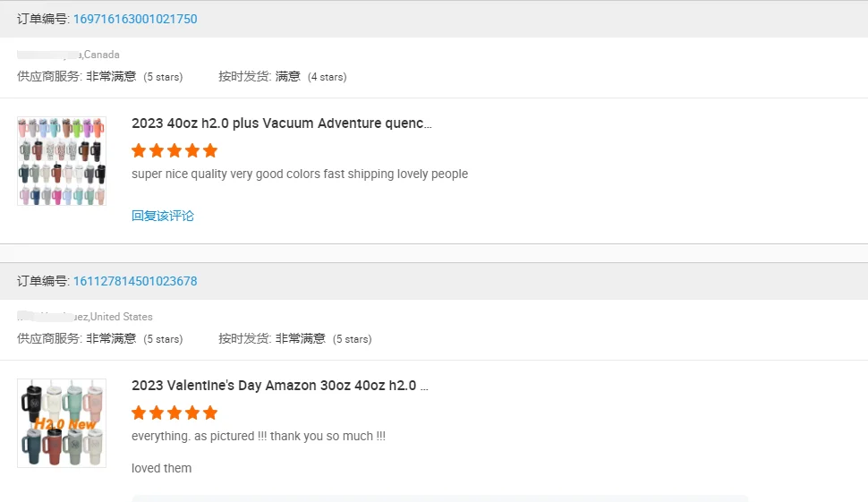The height and width of the screenshot is (502, 868).
Task: Click the third star of the Valentine's Day review
Action: coord(174,413)
